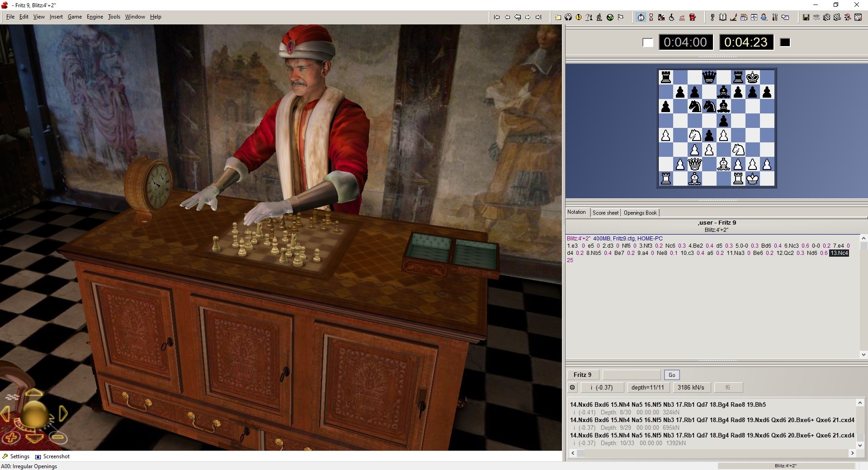868x470 pixels.
Task: Click the rightmost chessboard toolbar icon
Action: point(858,17)
